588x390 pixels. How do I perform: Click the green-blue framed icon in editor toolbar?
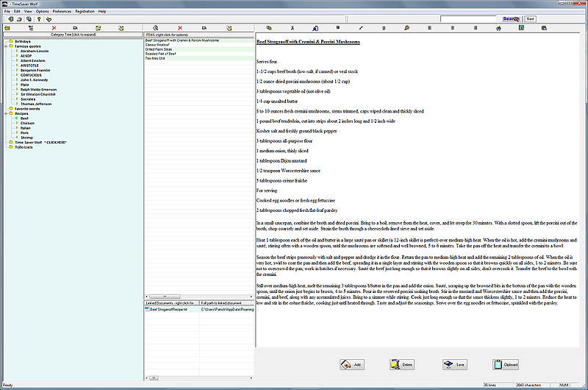pyautogui.click(x=521, y=28)
